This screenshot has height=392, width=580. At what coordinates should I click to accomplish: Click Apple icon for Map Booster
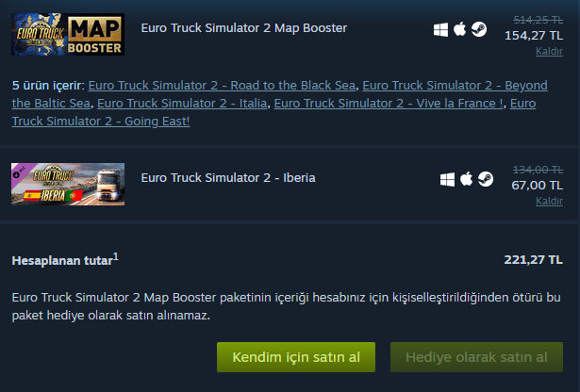click(x=460, y=29)
